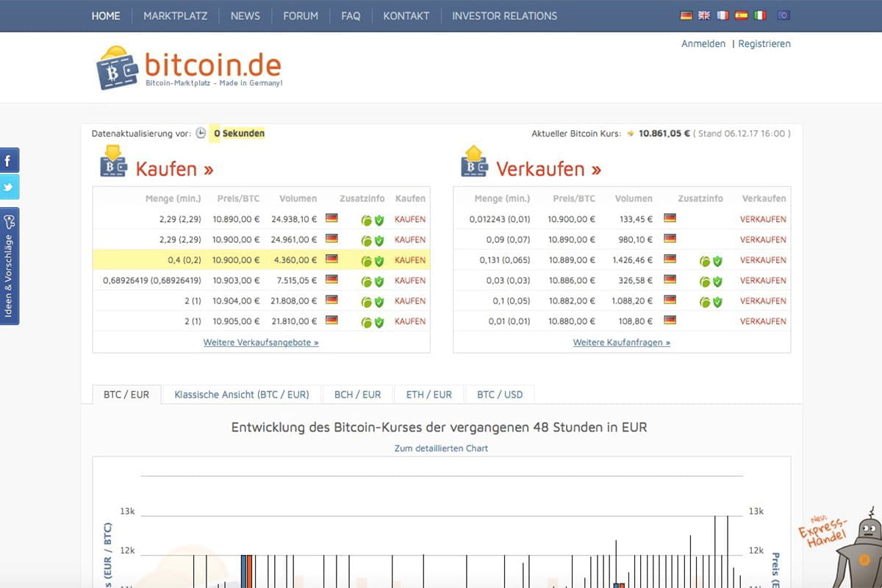Click KAUFEN for the 10.890,00 € offer

[410, 220]
